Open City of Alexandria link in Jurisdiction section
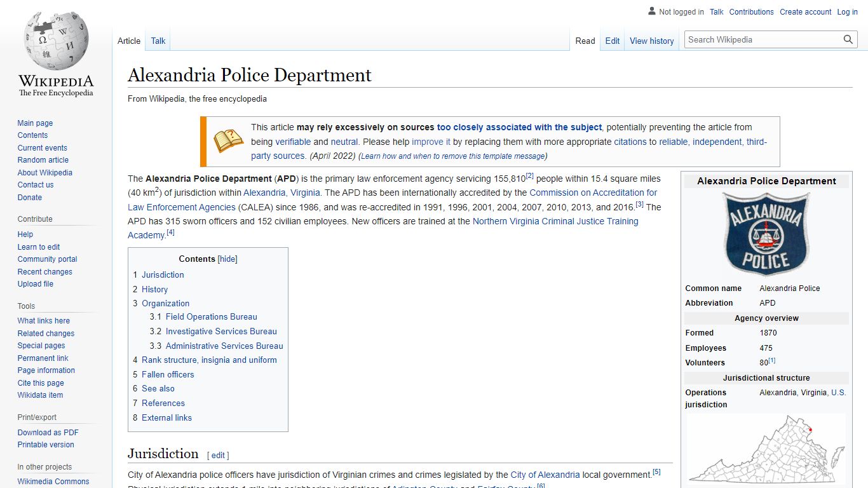 [x=545, y=475]
